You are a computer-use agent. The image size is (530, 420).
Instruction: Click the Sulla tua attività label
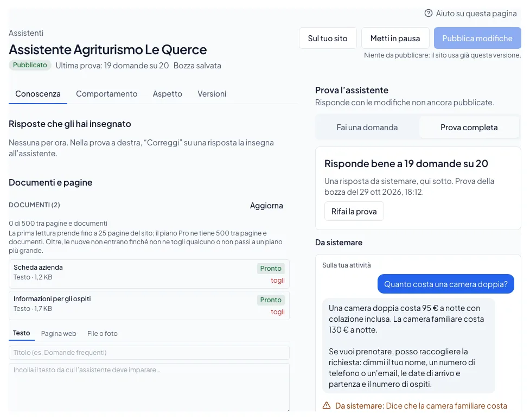pos(347,265)
